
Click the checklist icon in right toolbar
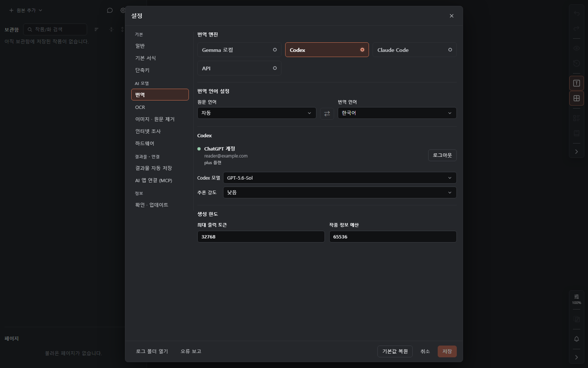[577, 118]
